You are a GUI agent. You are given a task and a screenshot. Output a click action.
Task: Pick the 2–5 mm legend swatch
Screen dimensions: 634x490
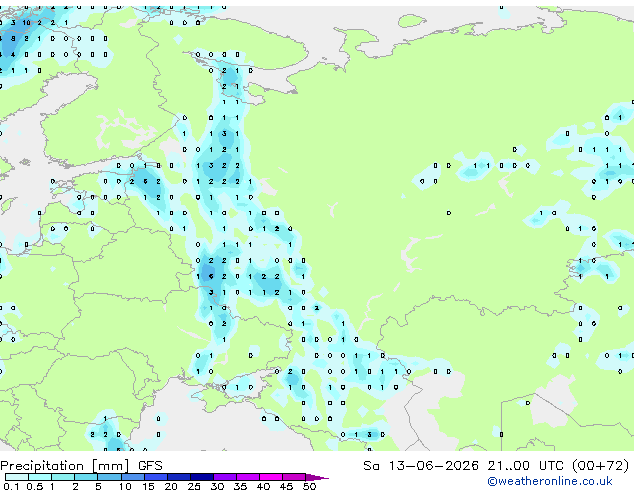pos(86,477)
